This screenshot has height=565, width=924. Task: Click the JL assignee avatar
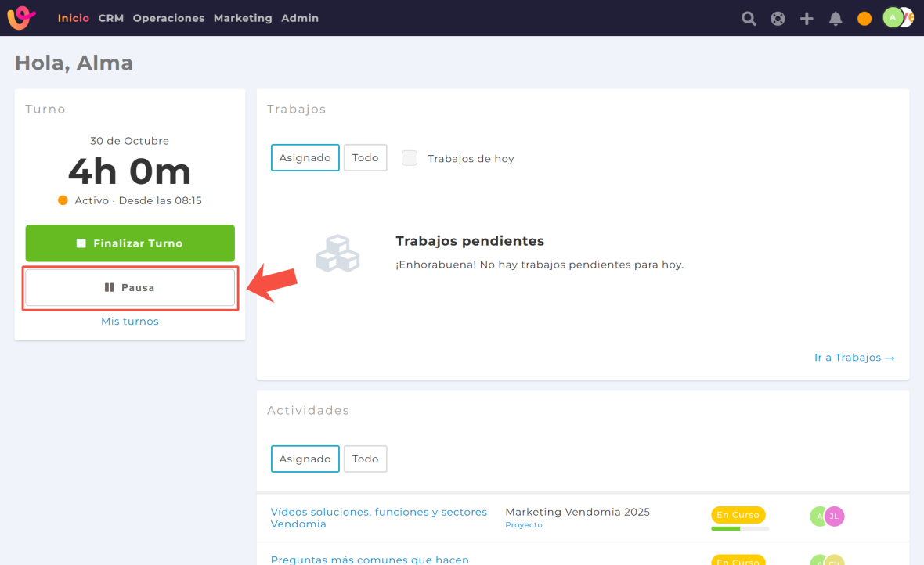835,516
